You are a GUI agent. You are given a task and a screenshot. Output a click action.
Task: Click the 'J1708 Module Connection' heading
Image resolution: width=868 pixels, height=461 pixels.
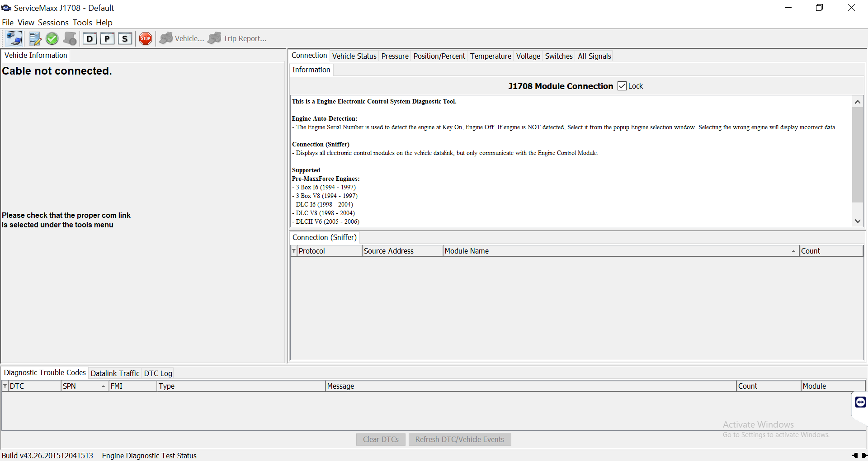561,86
